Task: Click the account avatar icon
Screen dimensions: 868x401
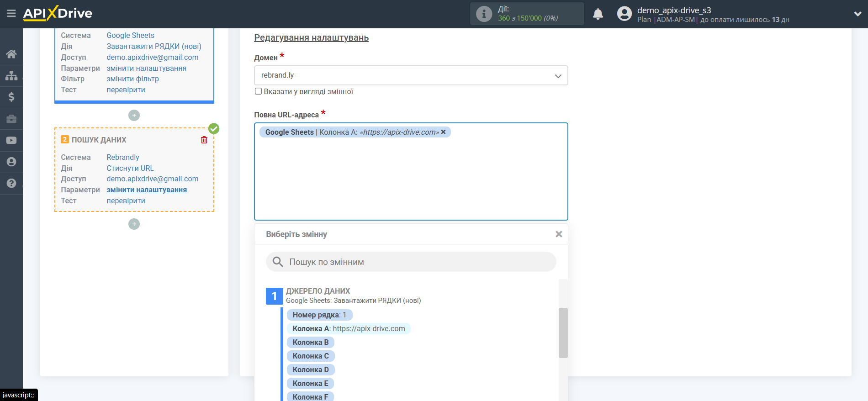Action: (624, 14)
